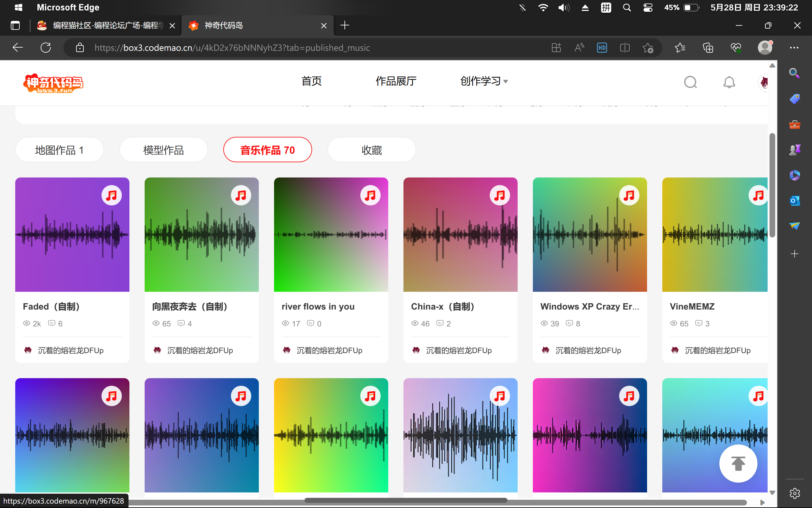Viewport: 812px width, 508px height.
Task: Switch to 地图作品 1 tab
Action: coord(59,150)
